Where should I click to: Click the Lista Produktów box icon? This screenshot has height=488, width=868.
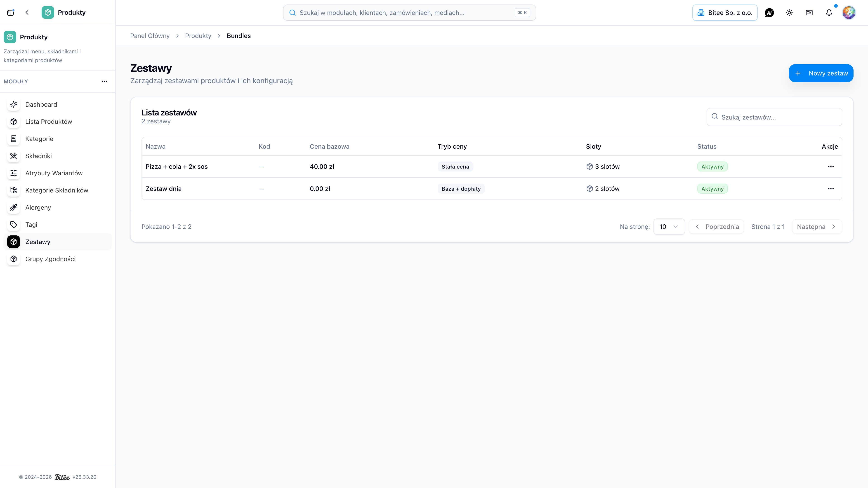point(14,122)
